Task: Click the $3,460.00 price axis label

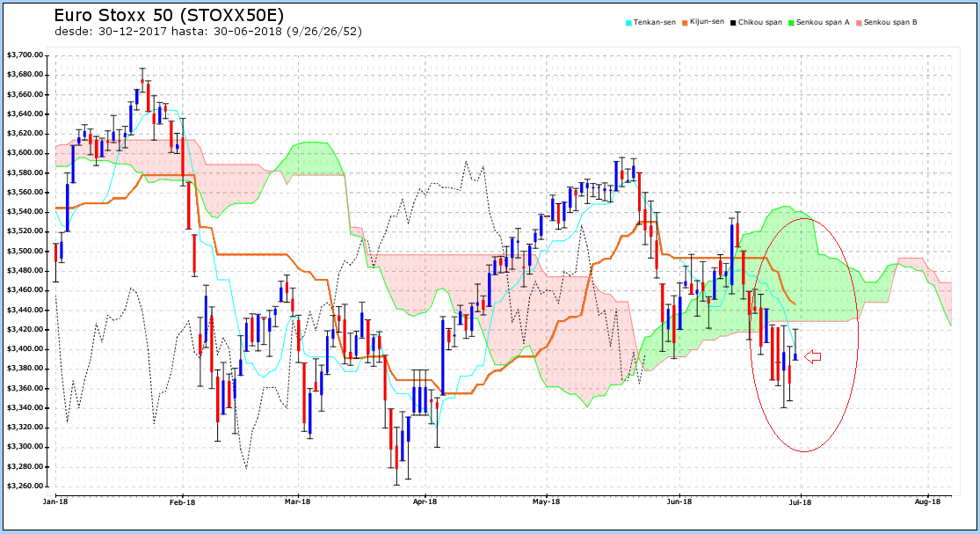Action: click(25, 290)
